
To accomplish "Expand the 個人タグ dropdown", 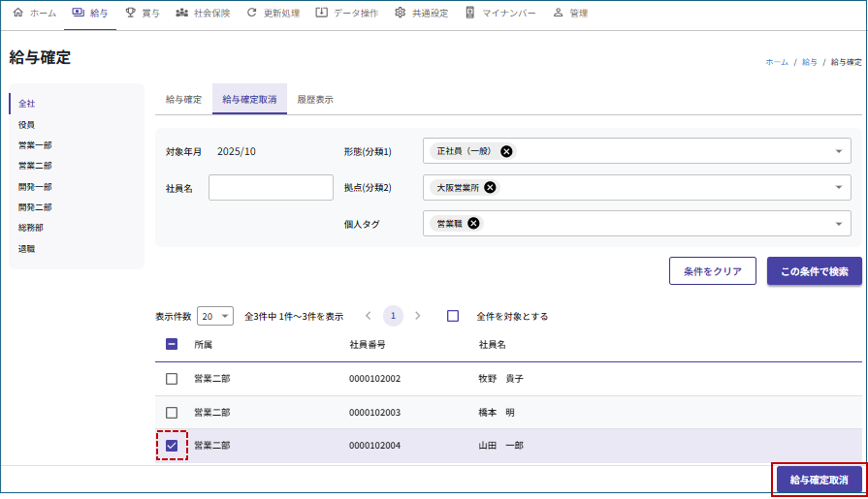I will point(838,224).
